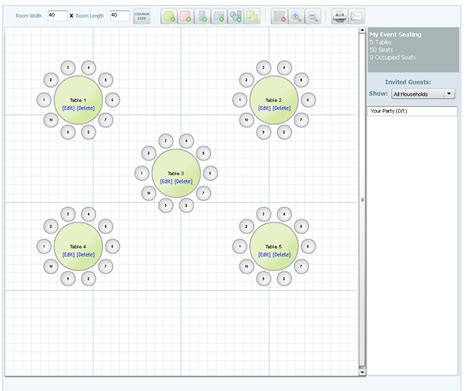
Task: Click the remove item red-circle icon
Action: click(279, 16)
